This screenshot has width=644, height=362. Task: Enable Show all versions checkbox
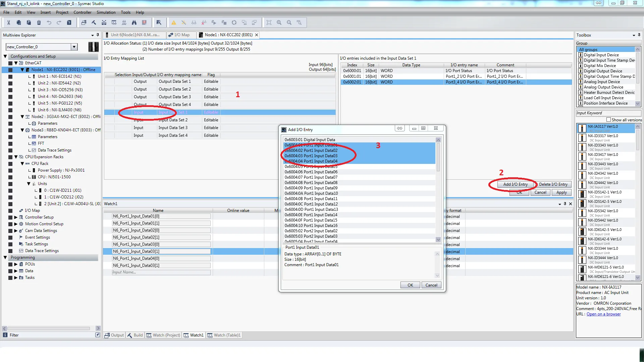click(608, 120)
